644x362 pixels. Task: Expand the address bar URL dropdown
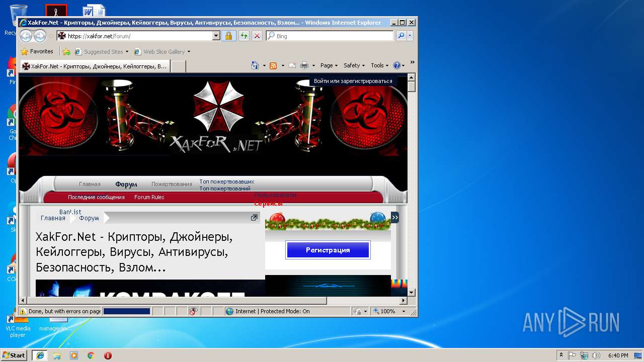pos(216,36)
